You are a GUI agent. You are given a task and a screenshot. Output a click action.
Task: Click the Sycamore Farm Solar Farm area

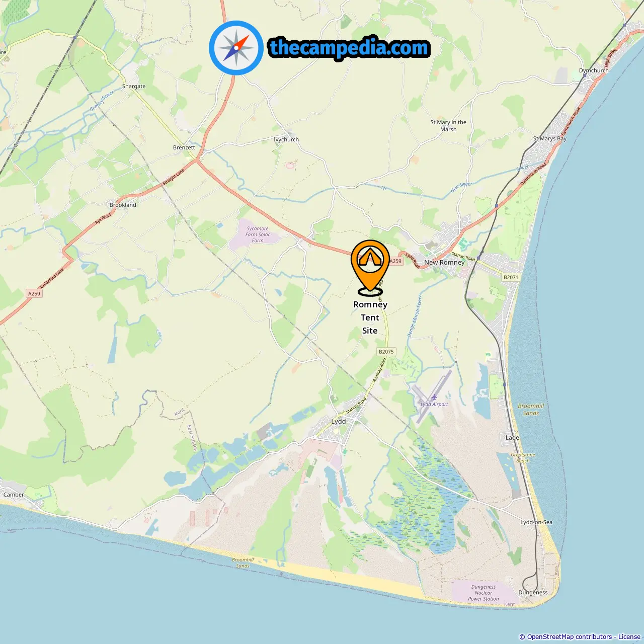(258, 234)
